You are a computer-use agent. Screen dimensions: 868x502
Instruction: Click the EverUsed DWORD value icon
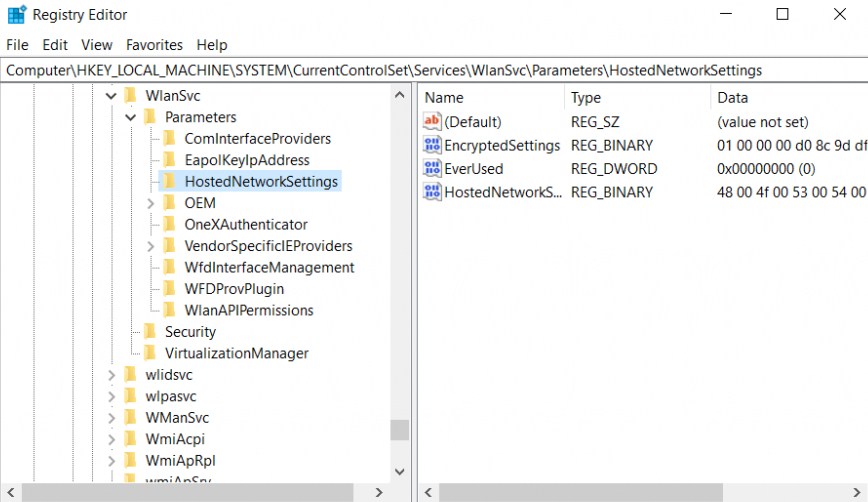pos(432,168)
